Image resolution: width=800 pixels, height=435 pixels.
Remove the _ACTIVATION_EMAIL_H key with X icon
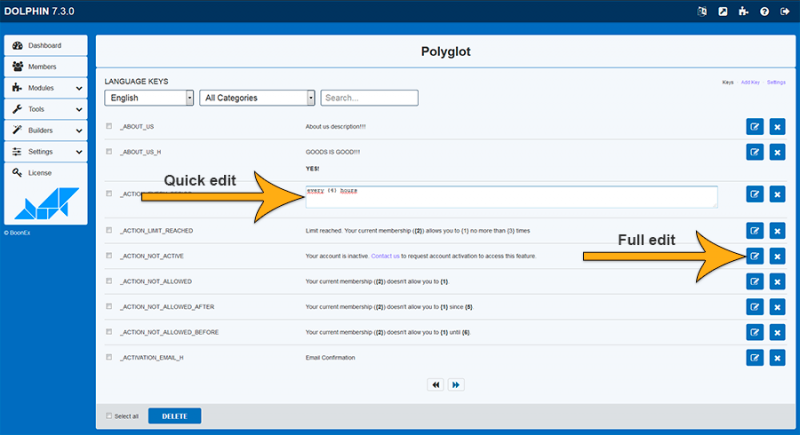point(777,357)
